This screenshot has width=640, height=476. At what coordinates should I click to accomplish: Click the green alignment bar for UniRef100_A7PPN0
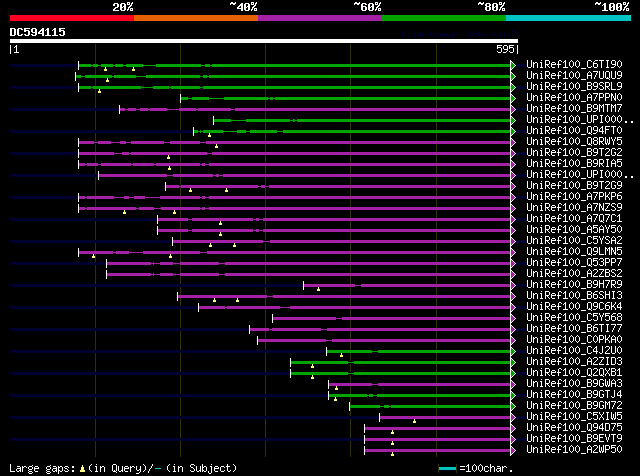(x=346, y=98)
